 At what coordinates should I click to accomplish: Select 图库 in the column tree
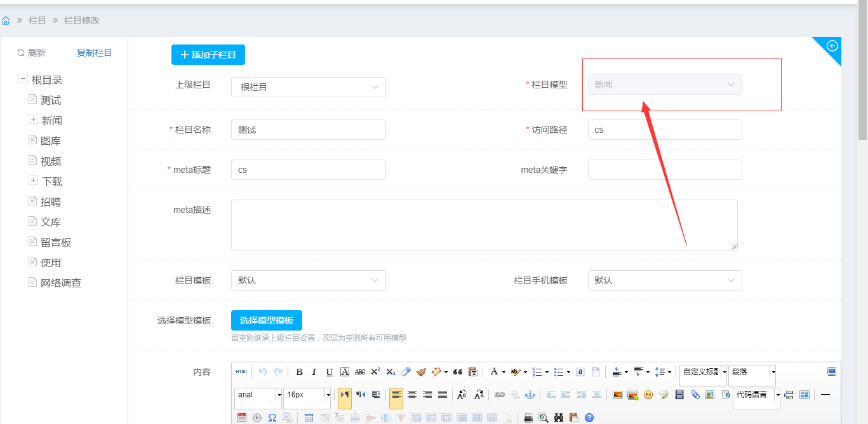pos(51,141)
